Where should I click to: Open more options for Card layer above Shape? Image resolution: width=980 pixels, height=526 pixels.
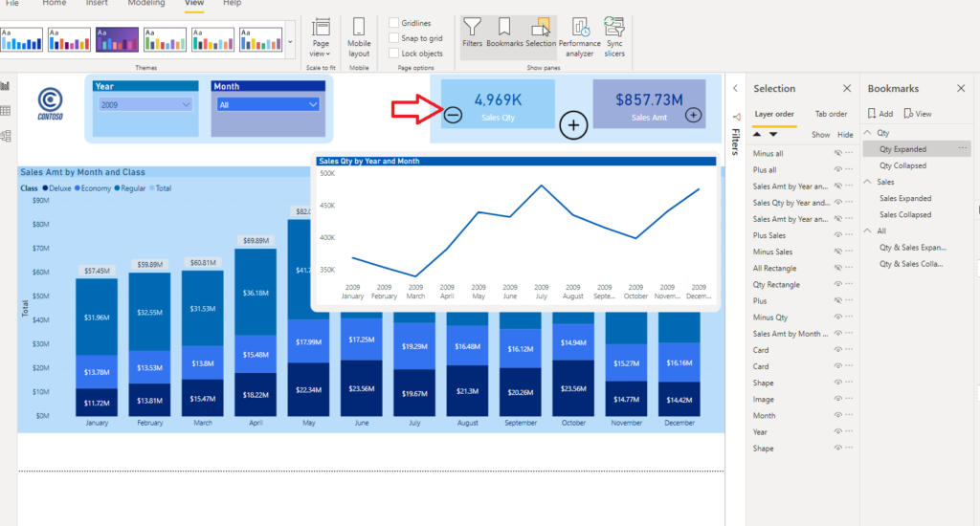tap(849, 366)
